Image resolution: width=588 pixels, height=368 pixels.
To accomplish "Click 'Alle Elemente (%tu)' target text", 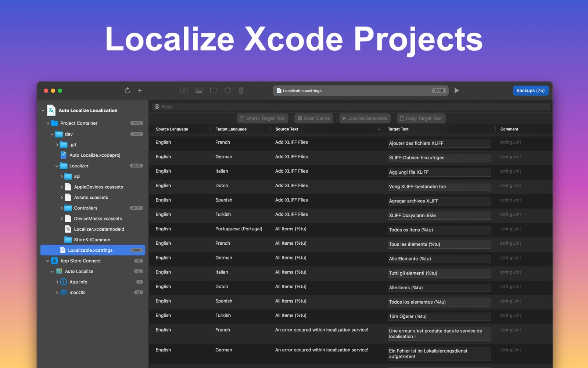I will pos(439,259).
